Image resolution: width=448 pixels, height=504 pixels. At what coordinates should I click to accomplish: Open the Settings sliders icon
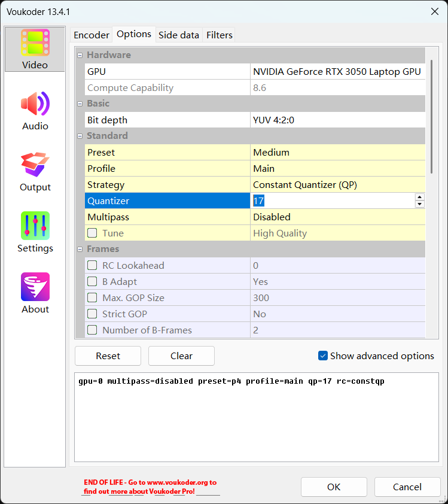coord(35,226)
